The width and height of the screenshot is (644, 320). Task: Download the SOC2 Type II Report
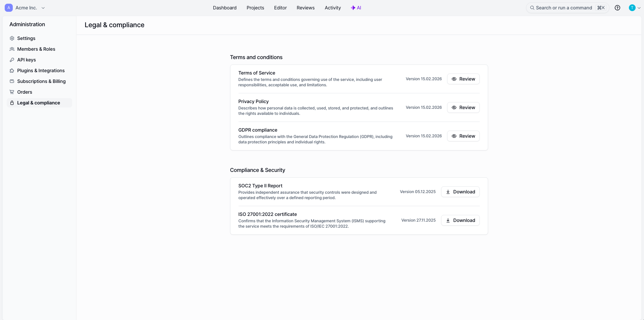(460, 192)
